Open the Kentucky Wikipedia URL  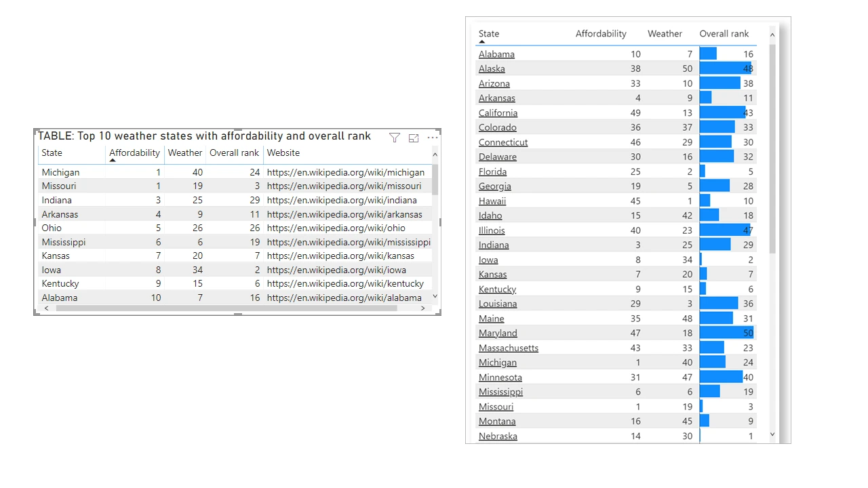[x=345, y=284]
